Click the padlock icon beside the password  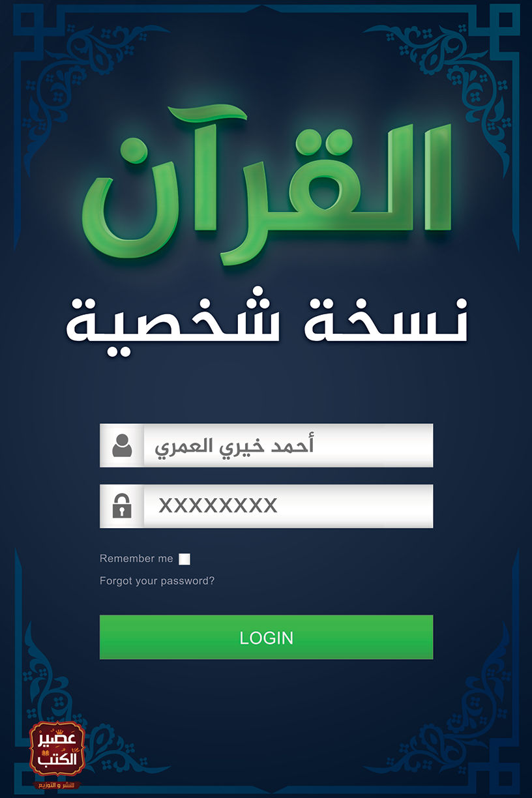tap(122, 506)
